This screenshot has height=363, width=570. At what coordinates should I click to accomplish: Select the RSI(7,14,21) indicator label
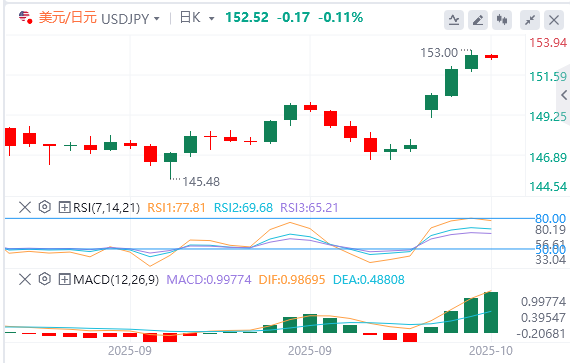106,207
